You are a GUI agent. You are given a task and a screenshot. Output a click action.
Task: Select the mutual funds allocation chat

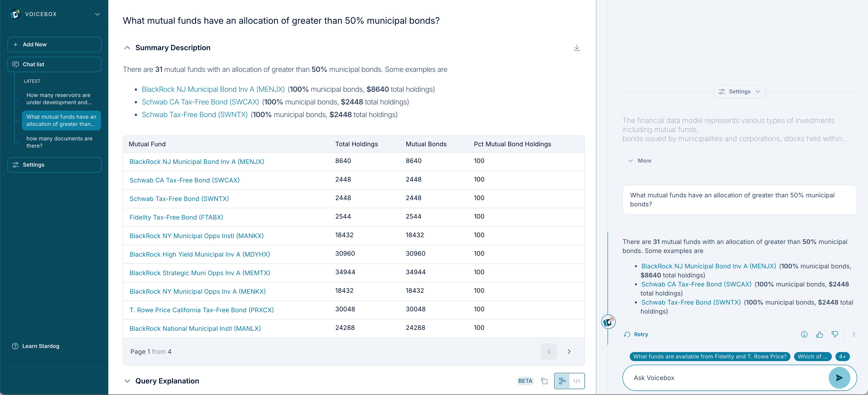(x=61, y=120)
